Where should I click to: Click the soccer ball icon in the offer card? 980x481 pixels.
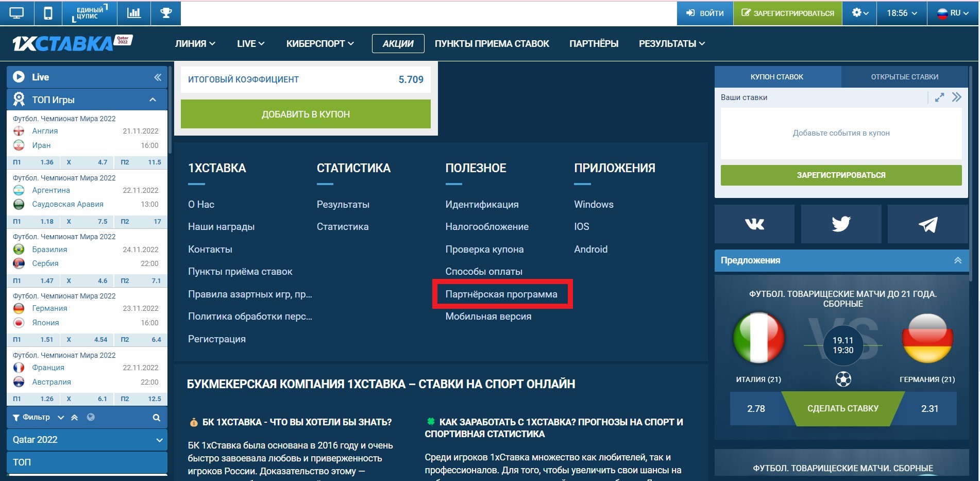click(x=843, y=379)
